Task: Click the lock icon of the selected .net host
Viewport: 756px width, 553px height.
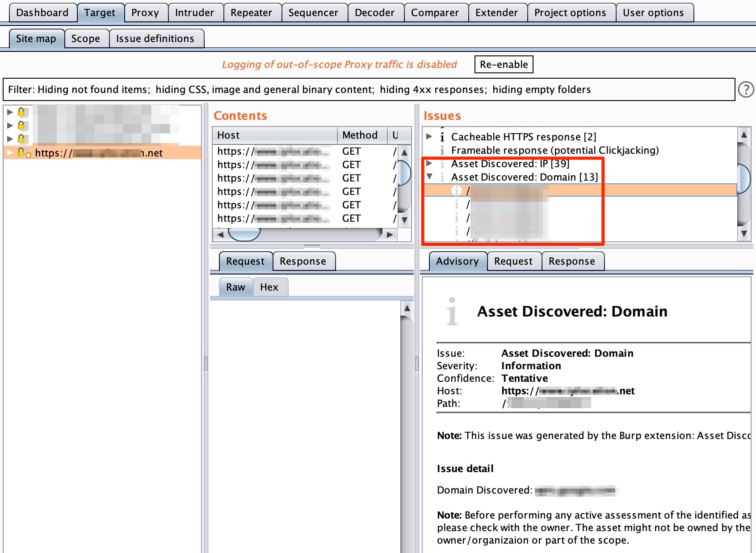Action: pos(24,152)
